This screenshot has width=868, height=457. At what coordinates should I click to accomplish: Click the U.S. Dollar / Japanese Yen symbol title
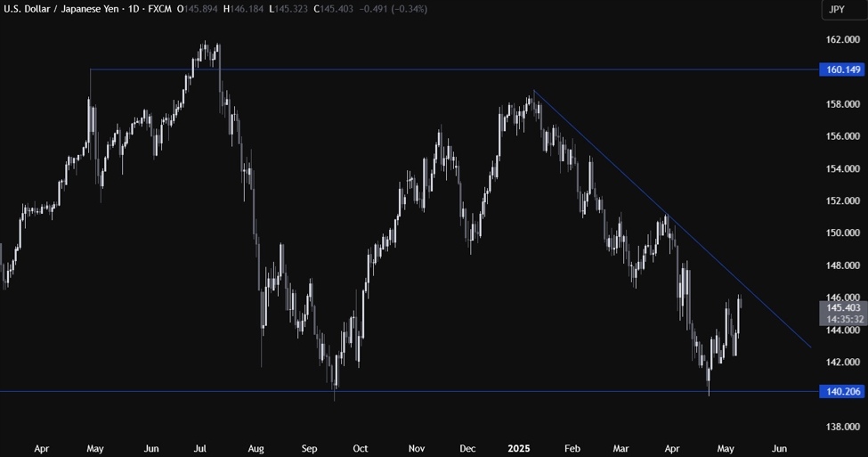61,9
